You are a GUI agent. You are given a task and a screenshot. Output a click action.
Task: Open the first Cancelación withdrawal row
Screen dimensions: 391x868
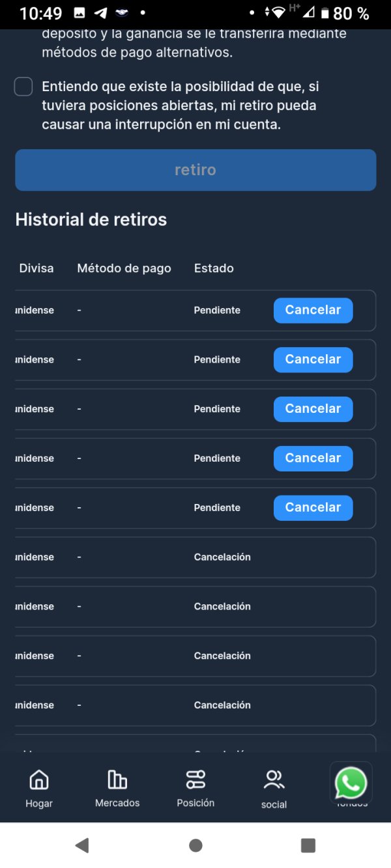pos(195,557)
